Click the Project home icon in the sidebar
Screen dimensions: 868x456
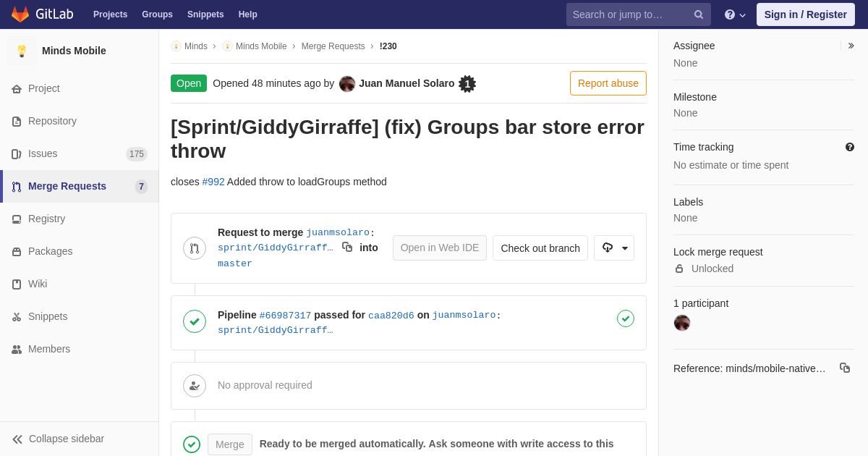(x=17, y=89)
